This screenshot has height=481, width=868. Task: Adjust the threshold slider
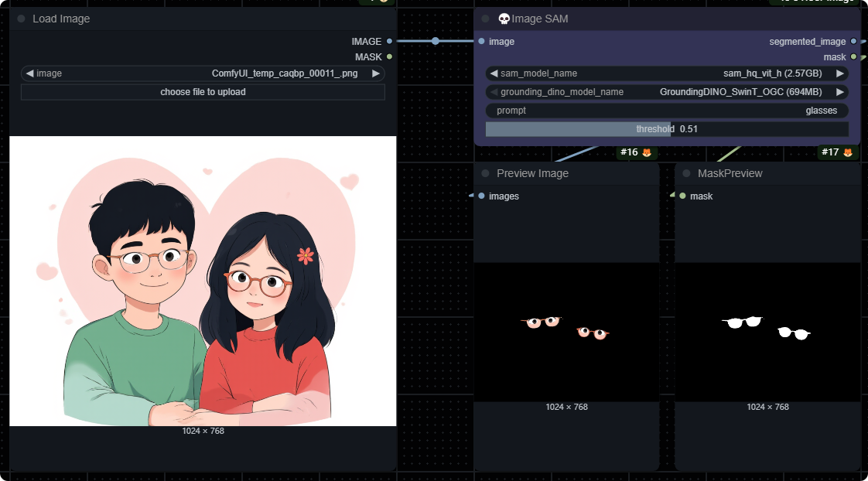[x=667, y=129]
